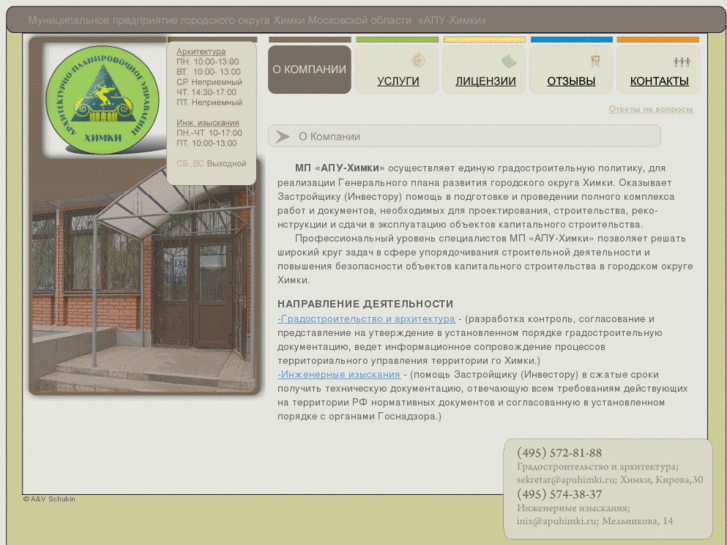Click the sekretar@apuhimki.ru email line
Screen dimensions: 727x545
610,480
